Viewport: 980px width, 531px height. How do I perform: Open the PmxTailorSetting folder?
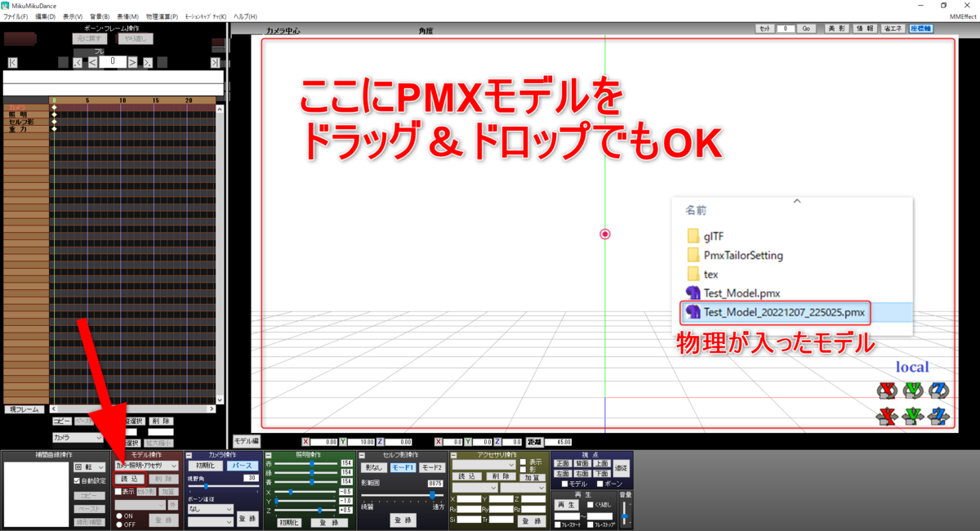click(734, 255)
